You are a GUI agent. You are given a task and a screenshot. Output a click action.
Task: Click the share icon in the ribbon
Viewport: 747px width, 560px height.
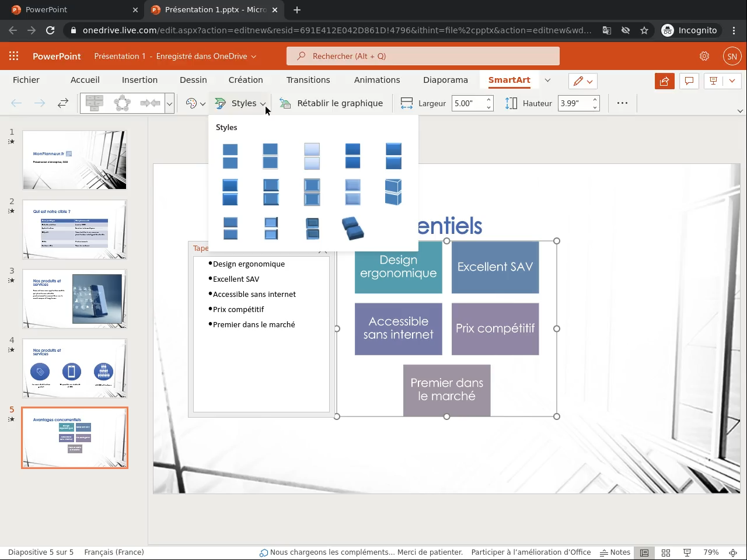[664, 81]
